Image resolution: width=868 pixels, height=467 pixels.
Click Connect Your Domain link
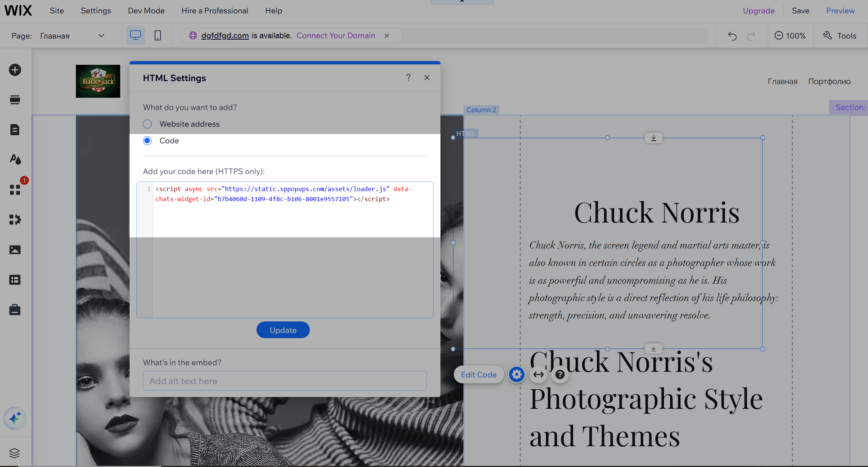pos(336,36)
